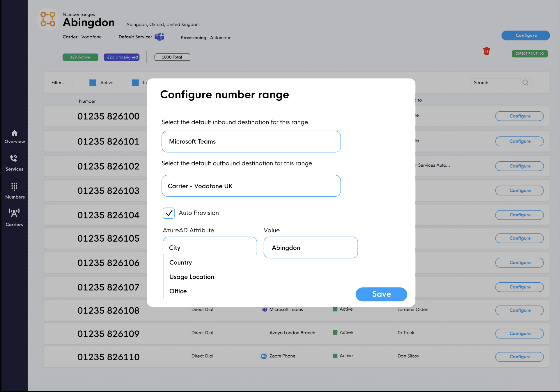Select Country from the AzureAD Attribute list
The height and width of the screenshot is (392, 560).
(180, 262)
